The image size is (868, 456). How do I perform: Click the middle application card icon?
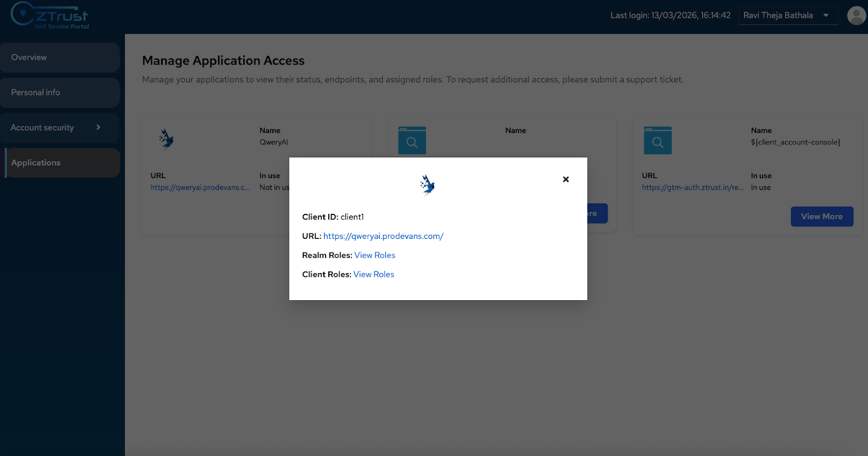[x=412, y=141]
